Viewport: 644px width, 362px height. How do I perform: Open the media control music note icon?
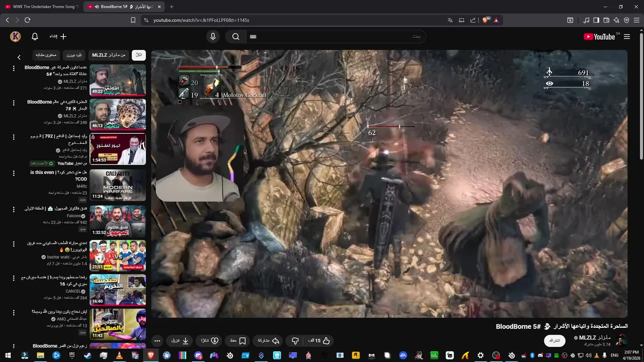point(586,20)
